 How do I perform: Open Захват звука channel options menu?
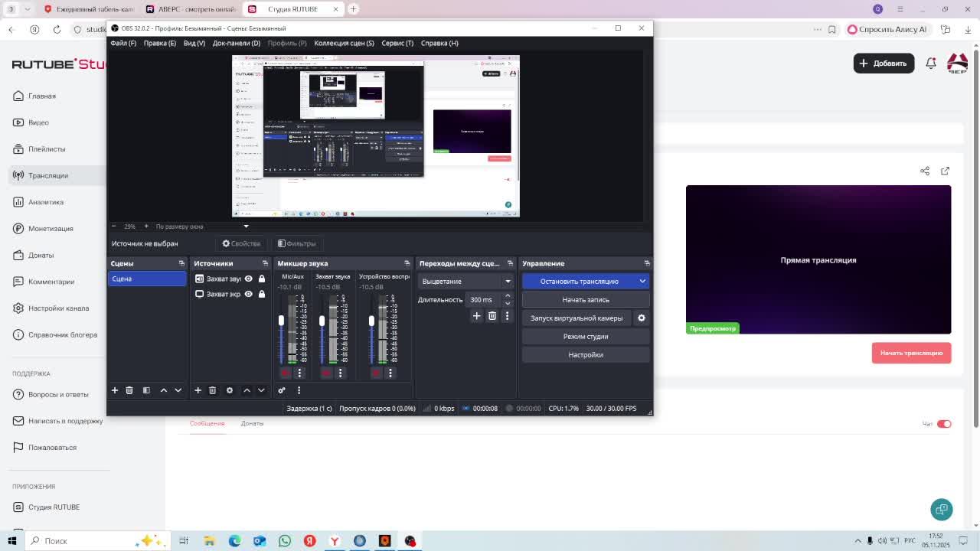pyautogui.click(x=341, y=373)
